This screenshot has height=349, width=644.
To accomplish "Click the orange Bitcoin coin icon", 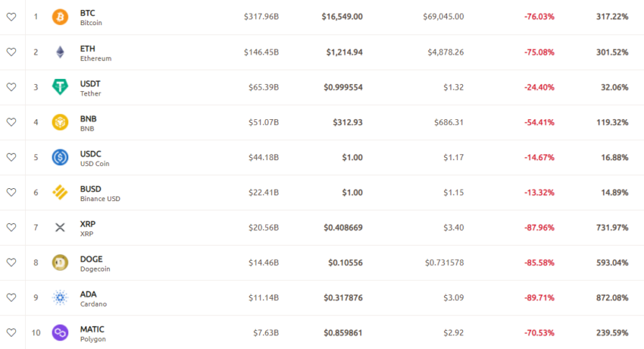I will point(60,17).
